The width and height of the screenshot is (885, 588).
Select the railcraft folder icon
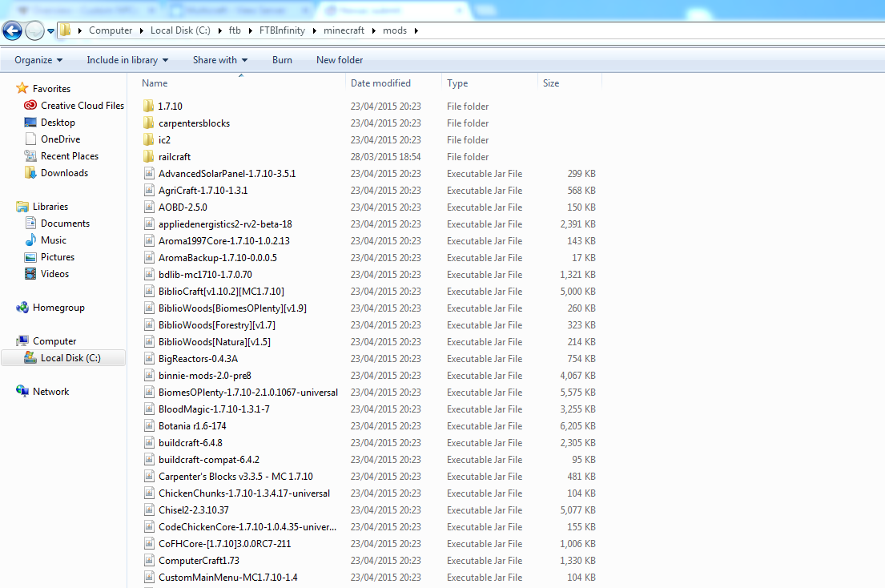tap(148, 156)
